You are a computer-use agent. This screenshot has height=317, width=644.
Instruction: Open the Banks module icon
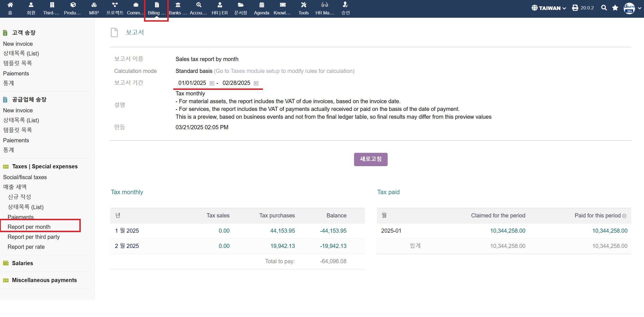tap(178, 5)
